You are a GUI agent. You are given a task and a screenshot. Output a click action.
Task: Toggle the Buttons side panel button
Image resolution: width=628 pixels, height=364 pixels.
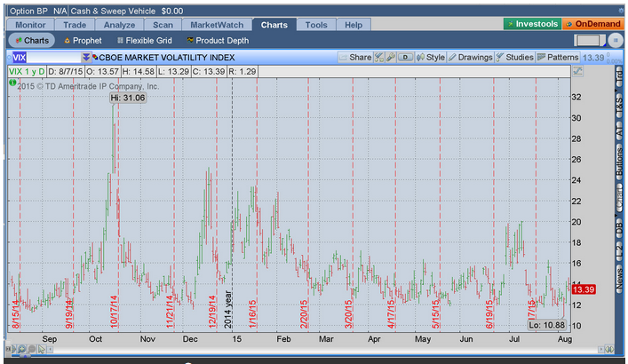[619, 162]
